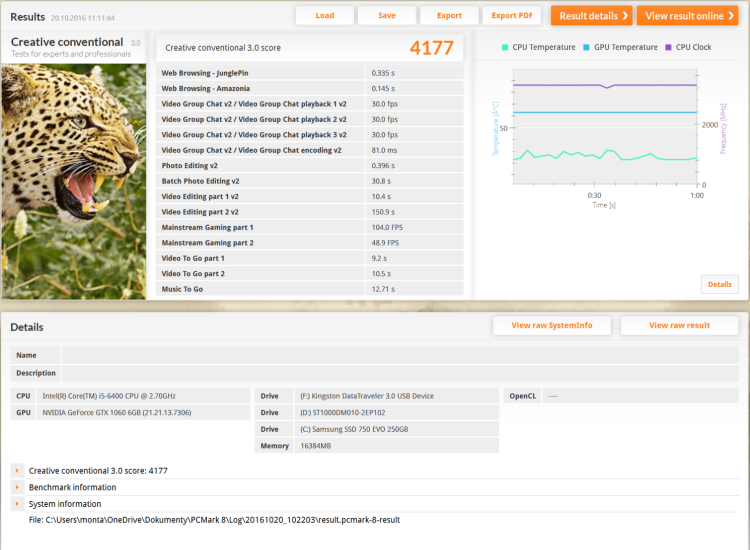Click the leopard benchmark image
Screen dimensions: 750x550
(74, 182)
